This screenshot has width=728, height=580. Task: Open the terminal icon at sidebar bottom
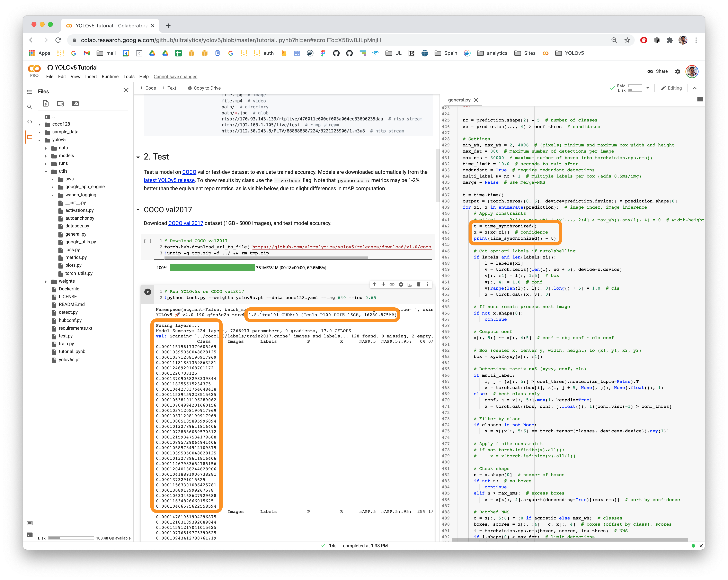click(30, 535)
